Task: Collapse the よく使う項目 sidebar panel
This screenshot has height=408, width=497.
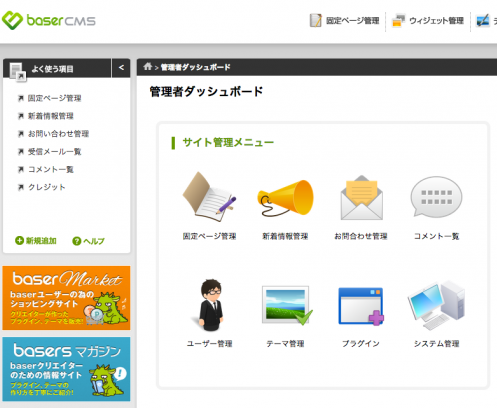Action: (x=121, y=68)
